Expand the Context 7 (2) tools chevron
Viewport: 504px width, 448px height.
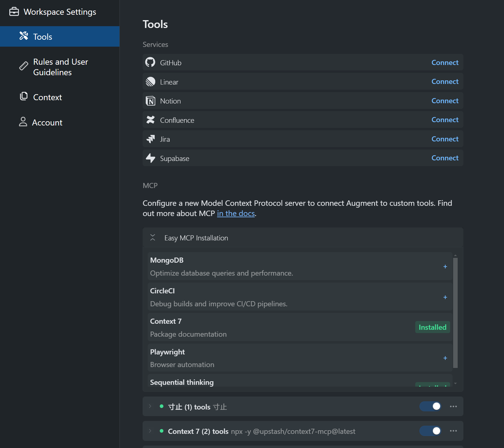coord(150,431)
